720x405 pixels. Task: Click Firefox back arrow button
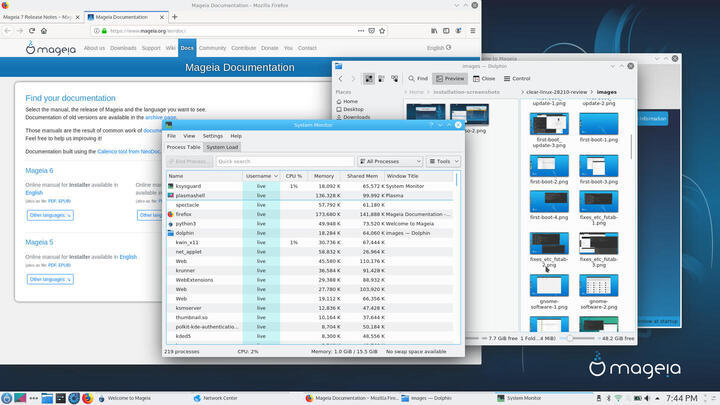pos(8,31)
